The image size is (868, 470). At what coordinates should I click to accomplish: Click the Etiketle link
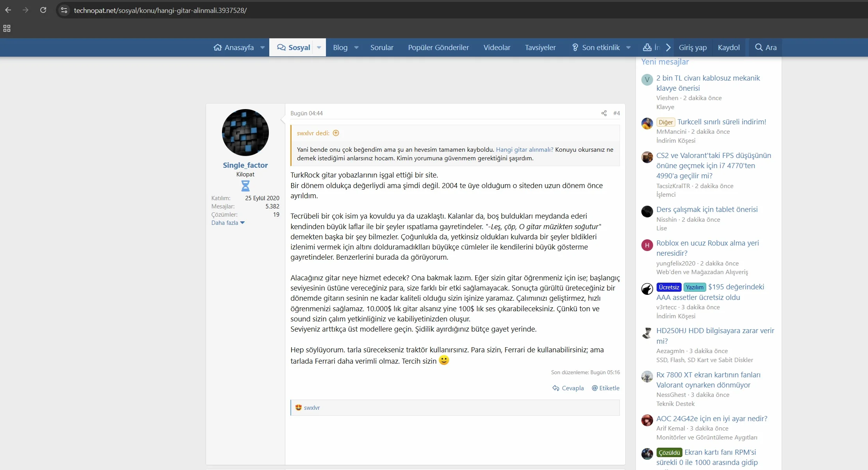605,388
